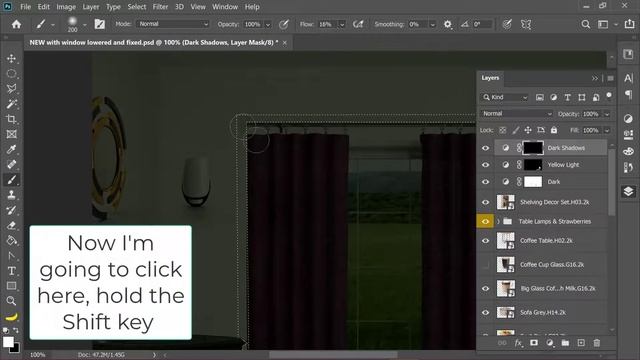Select Dark Shadows layer mask thumbnail
The image size is (640, 360).
(533, 148)
